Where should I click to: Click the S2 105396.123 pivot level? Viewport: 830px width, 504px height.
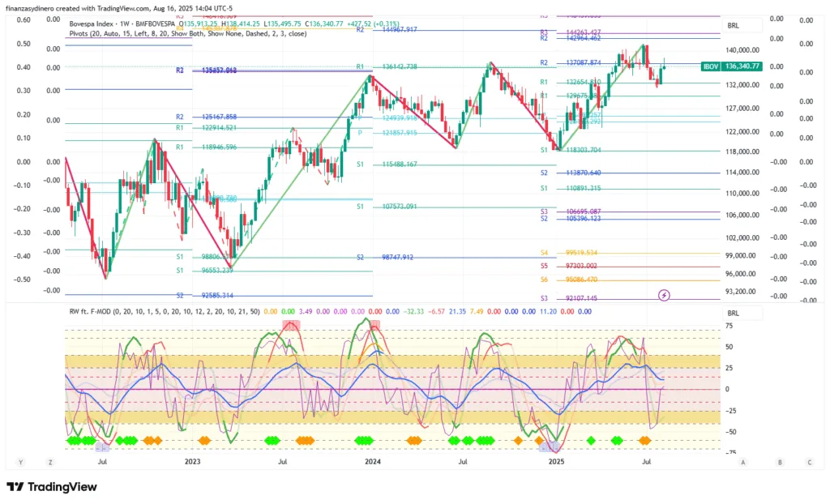[x=571, y=218]
